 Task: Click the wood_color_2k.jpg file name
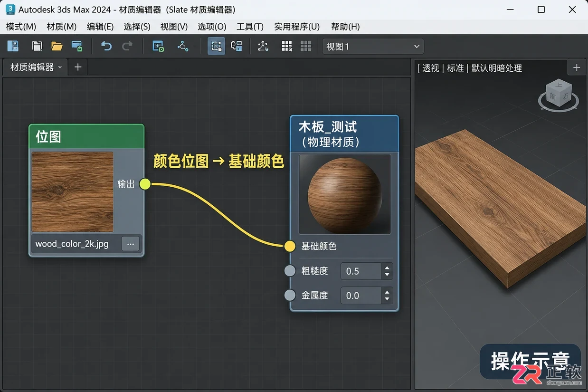[x=72, y=244]
